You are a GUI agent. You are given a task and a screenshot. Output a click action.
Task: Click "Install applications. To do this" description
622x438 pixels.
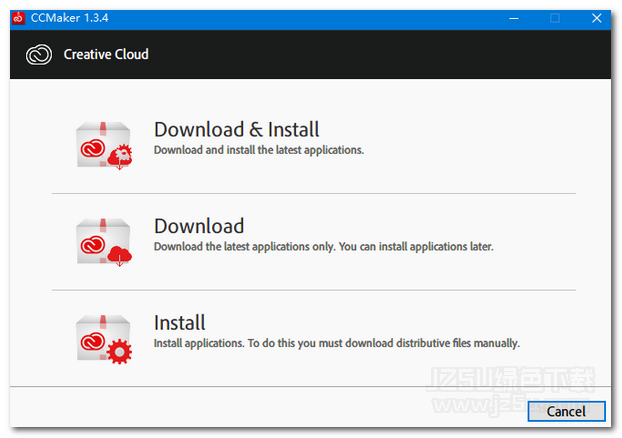pos(337,343)
